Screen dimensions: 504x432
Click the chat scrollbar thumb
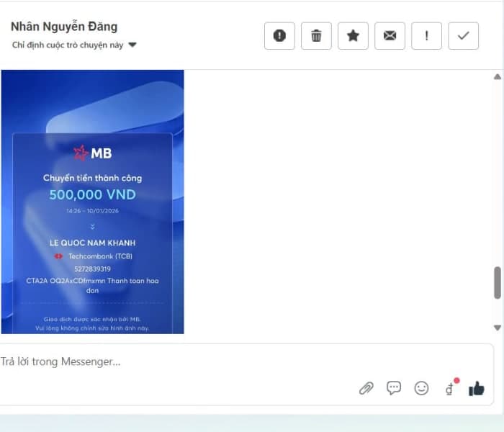tap(498, 282)
